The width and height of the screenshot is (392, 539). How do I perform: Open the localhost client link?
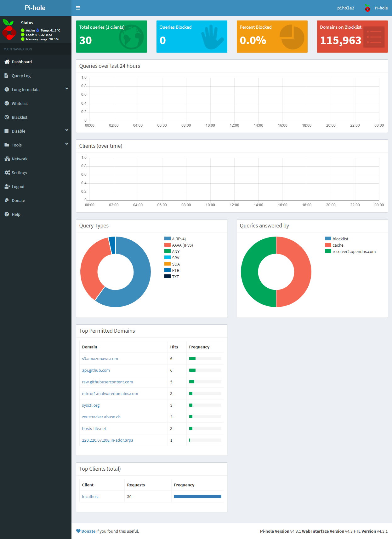(90, 496)
